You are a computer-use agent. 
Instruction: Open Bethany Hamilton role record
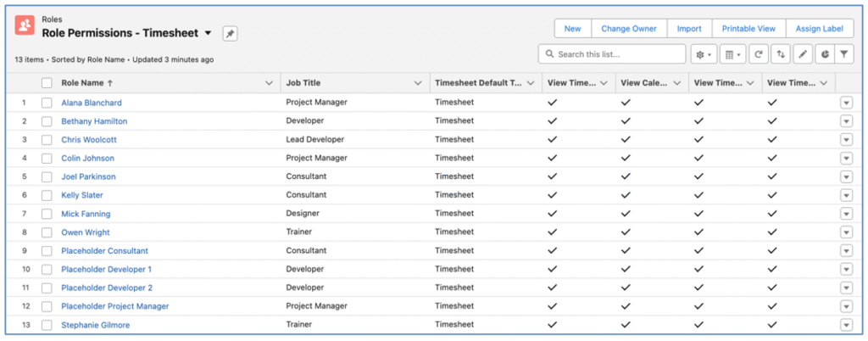pyautogui.click(x=94, y=121)
